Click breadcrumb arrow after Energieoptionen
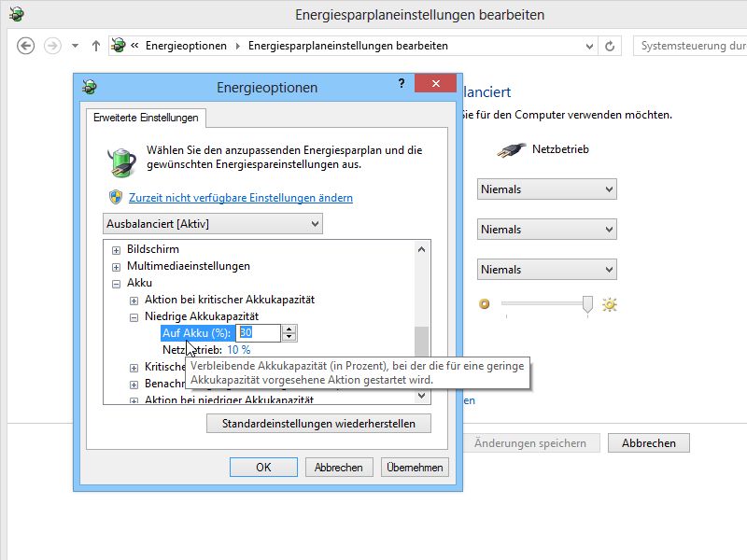 click(x=238, y=46)
